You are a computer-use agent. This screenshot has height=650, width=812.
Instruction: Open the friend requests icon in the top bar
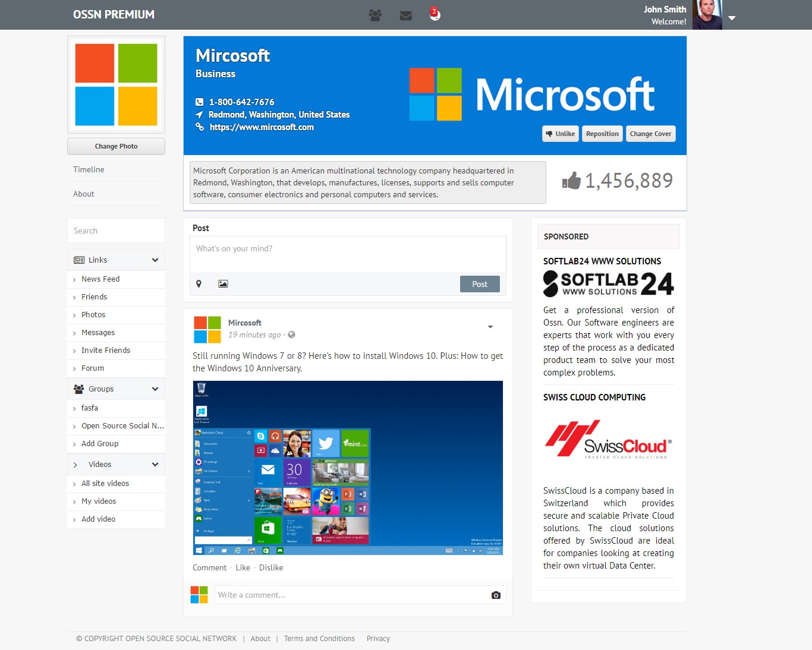[375, 15]
